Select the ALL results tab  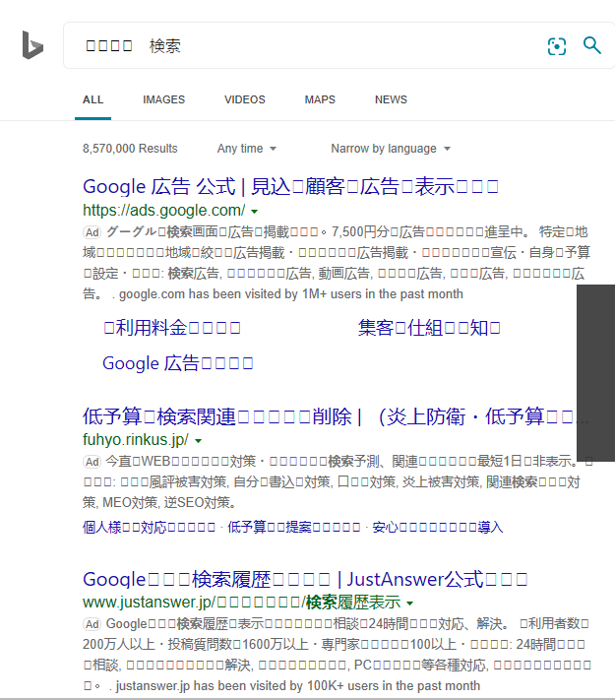point(92,99)
